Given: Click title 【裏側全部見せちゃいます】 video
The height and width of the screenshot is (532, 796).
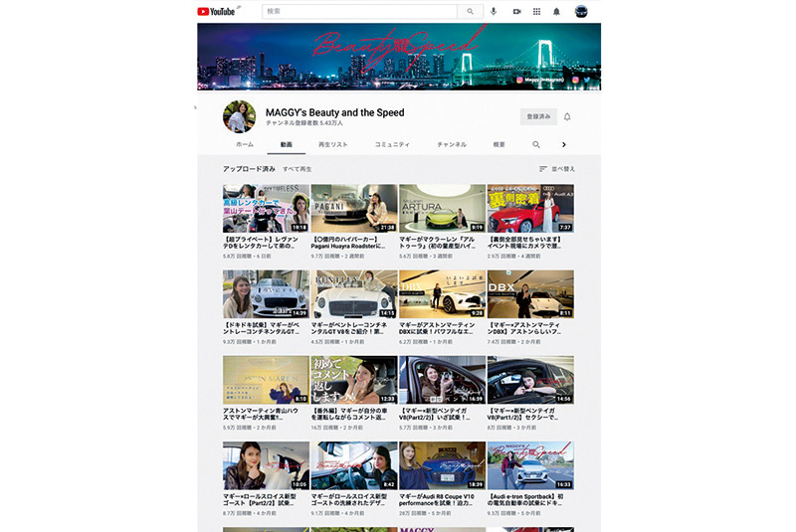Looking at the screenshot, I should [x=524, y=243].
